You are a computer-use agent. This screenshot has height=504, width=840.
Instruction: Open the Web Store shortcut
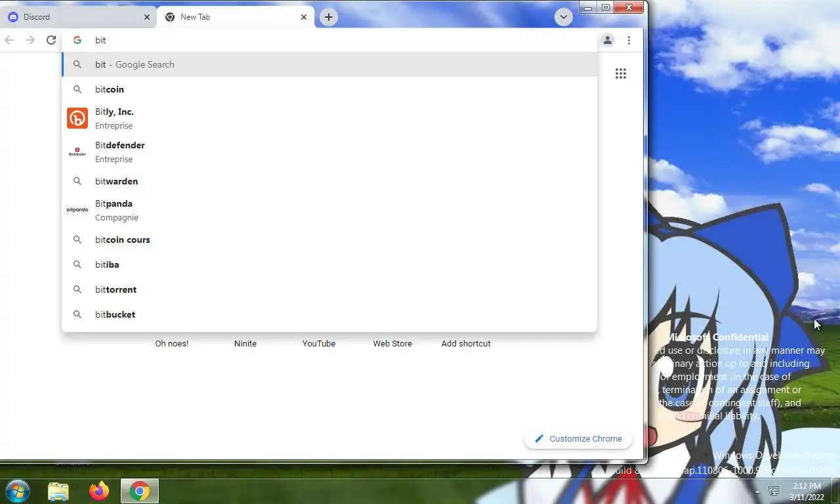click(x=392, y=343)
